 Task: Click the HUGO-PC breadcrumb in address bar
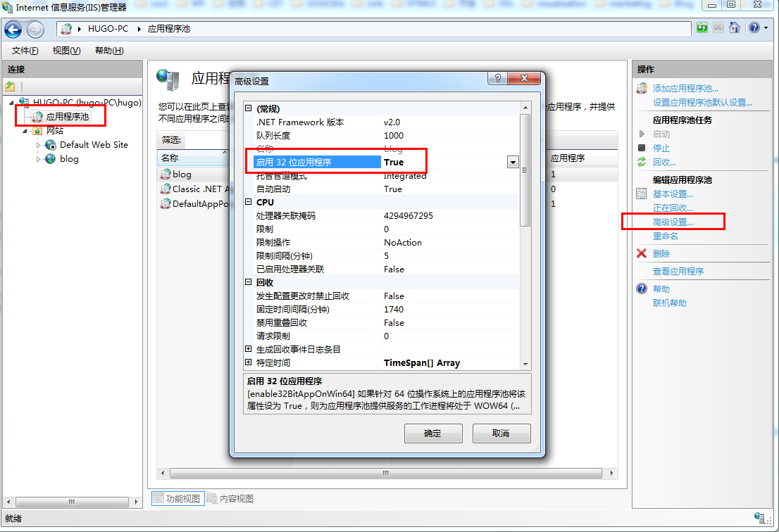[108, 29]
